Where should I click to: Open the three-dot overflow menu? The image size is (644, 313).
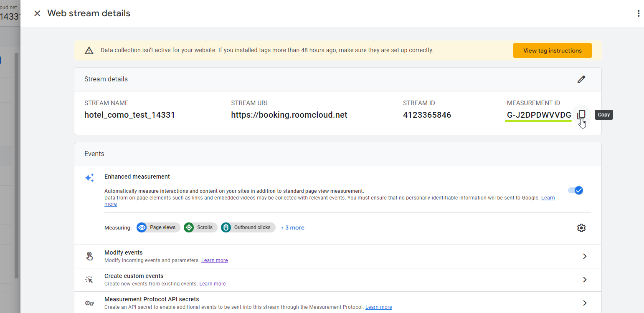pyautogui.click(x=638, y=13)
